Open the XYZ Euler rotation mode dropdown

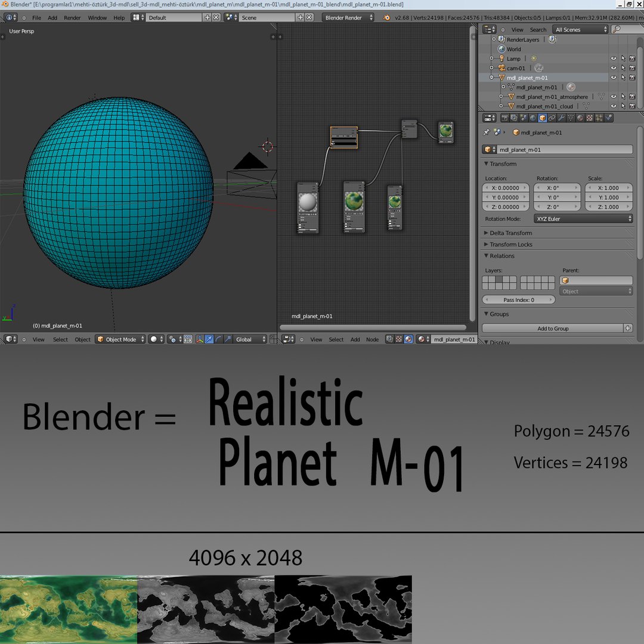pyautogui.click(x=583, y=219)
